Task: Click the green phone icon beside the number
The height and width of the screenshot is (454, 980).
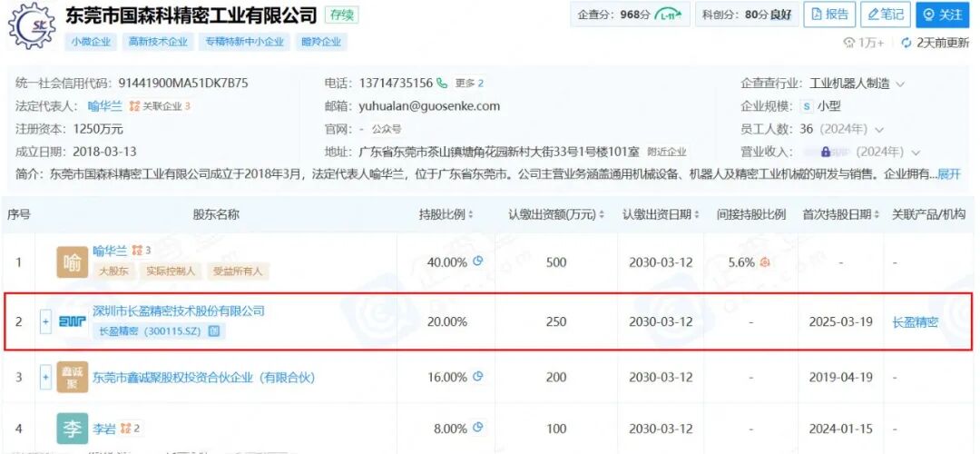Action: click(442, 83)
